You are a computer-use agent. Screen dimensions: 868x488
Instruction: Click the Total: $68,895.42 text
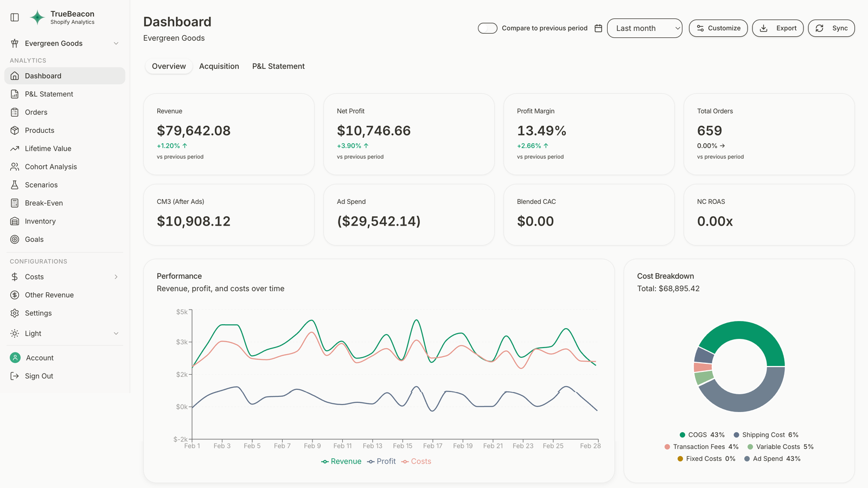[x=668, y=288]
